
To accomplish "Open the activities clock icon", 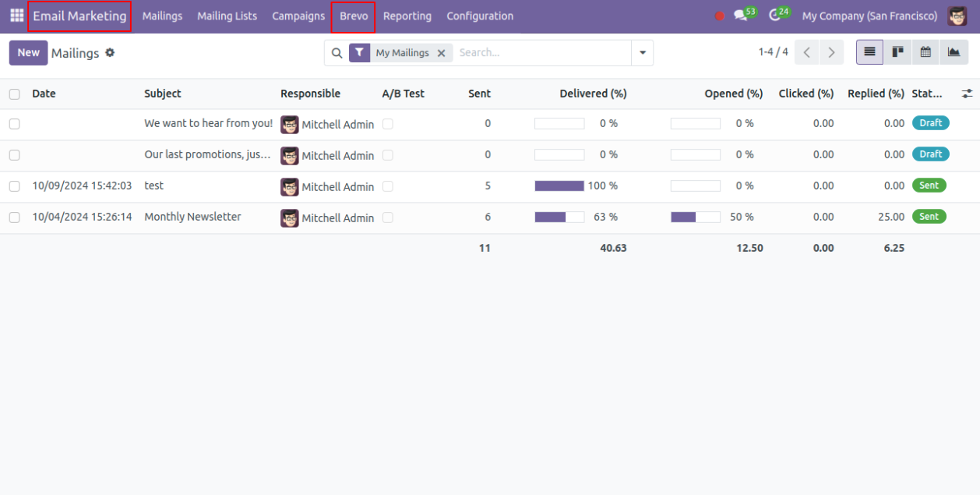I will (x=774, y=16).
